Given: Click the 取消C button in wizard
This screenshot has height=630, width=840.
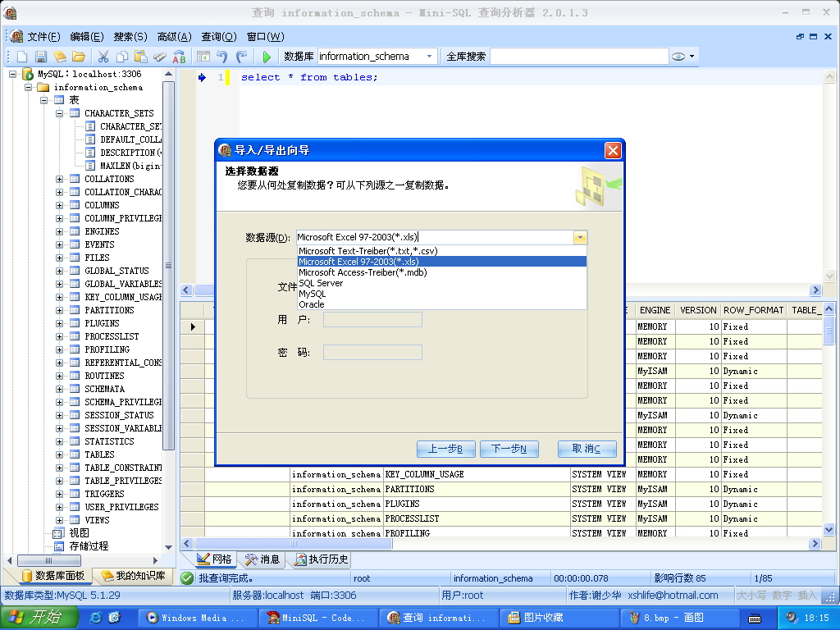Looking at the screenshot, I should pos(587,449).
